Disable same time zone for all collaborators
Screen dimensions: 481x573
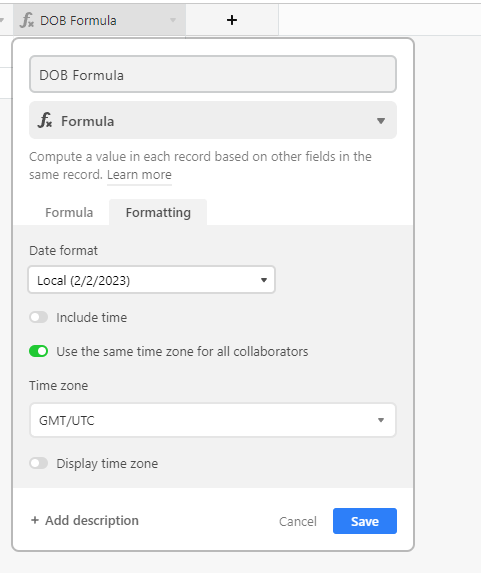[x=39, y=351]
